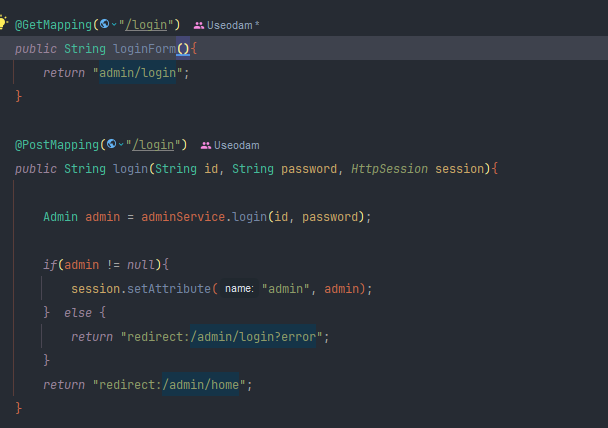Click the 'Admin' class type declaration
Image resolution: width=608 pixels, height=428 pixels.
tap(60, 217)
